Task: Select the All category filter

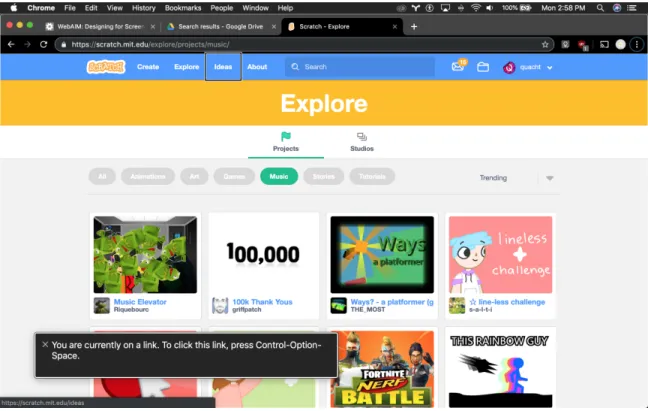Action: [102, 176]
